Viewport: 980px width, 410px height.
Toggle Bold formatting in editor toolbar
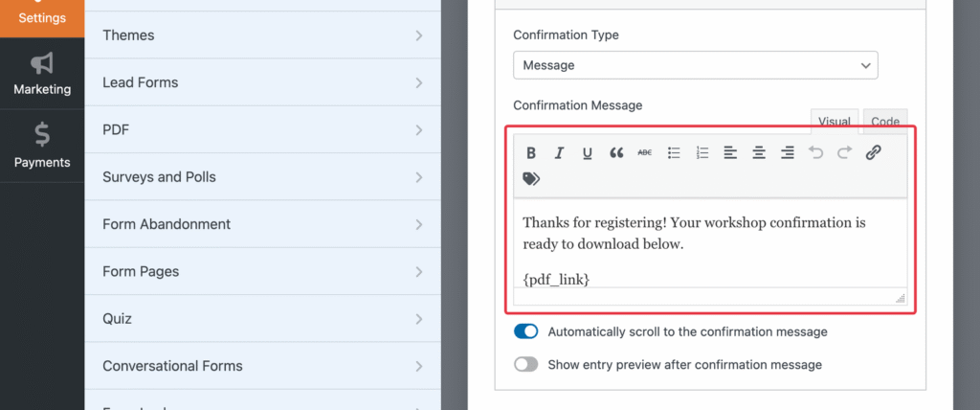[x=531, y=152]
